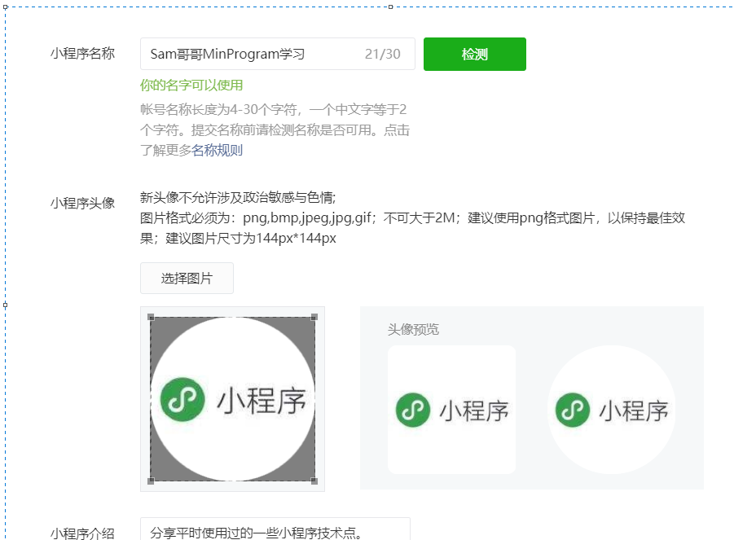Open the 名称规则 link
The width and height of the screenshot is (756, 540).
click(217, 151)
